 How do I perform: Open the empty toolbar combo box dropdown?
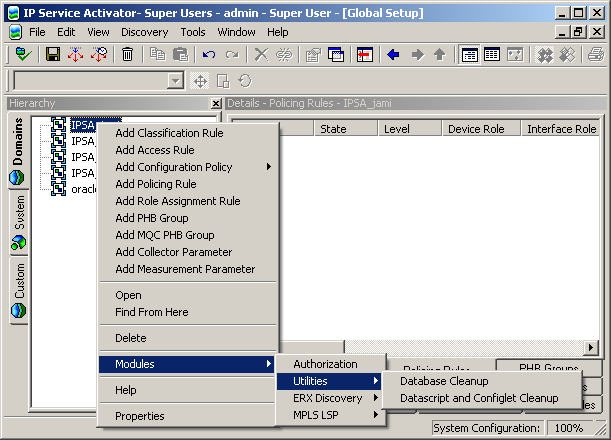point(175,81)
